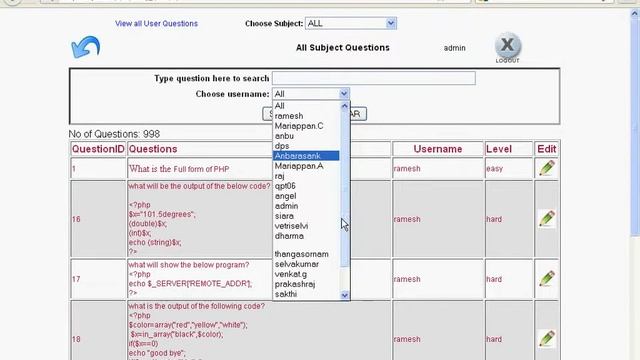Click 'All Subject Questions' heading
Screen dimensions: 640x360
click(x=342, y=48)
